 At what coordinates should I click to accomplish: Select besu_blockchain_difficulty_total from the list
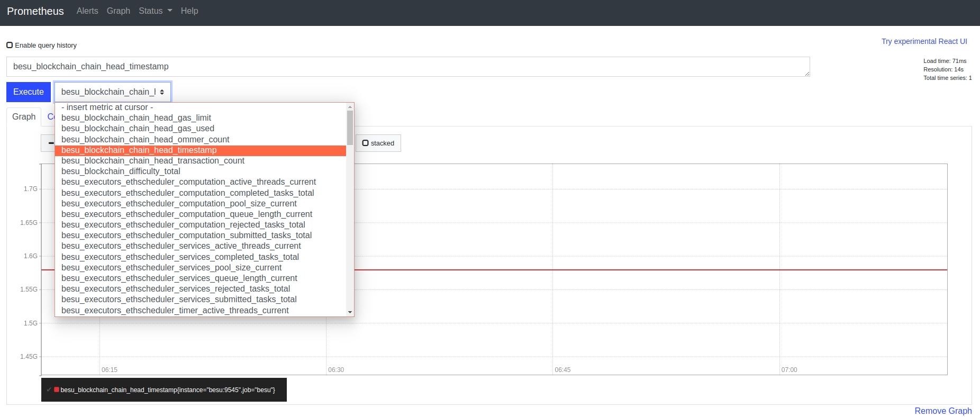[x=121, y=171]
